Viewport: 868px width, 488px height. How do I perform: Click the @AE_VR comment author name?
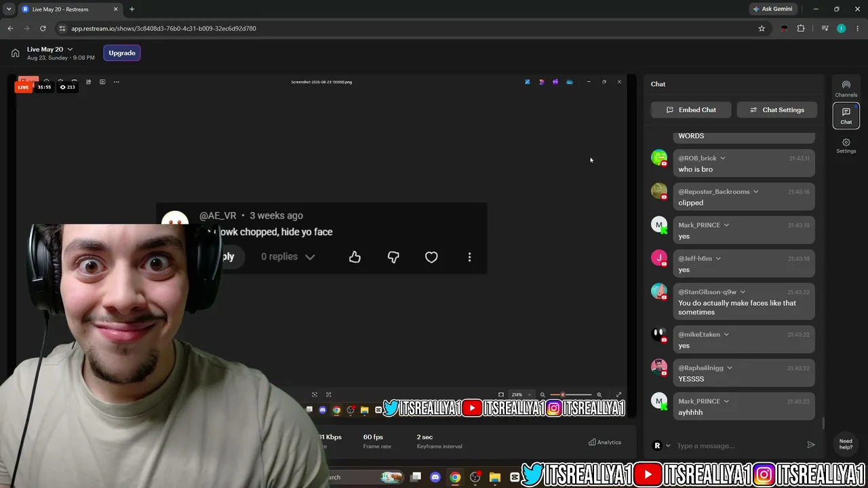pos(218,216)
